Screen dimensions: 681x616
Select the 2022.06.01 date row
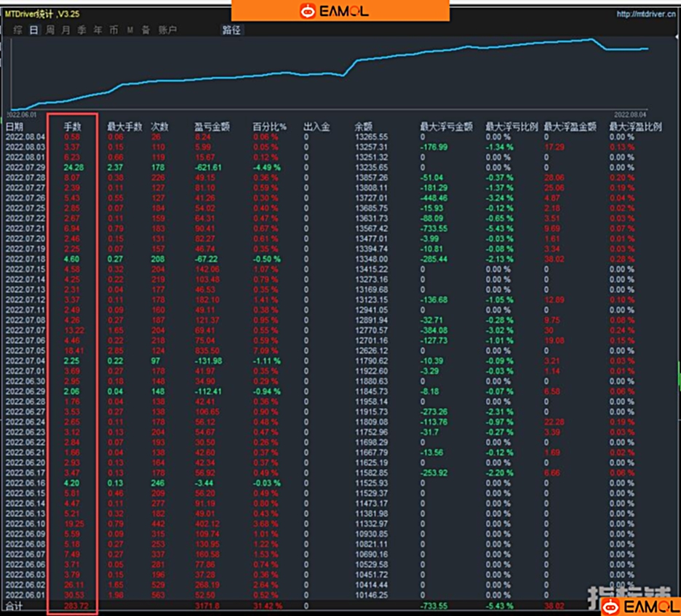coord(25,595)
